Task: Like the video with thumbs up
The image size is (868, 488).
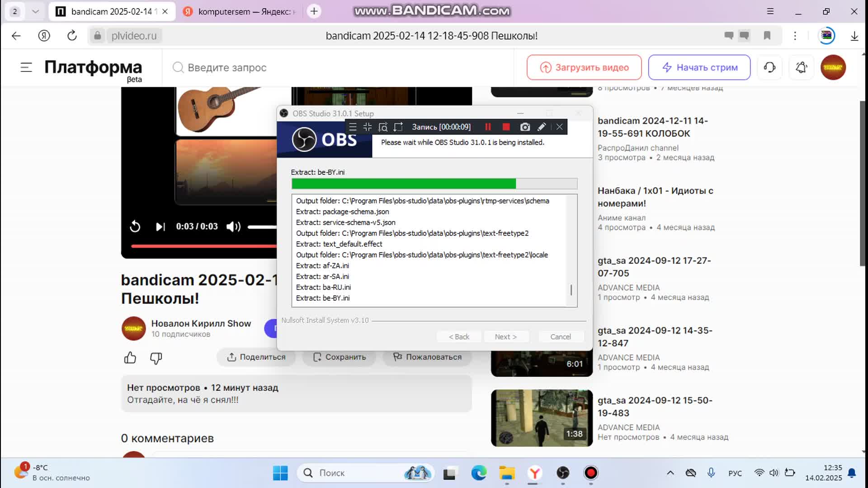Action: click(x=130, y=357)
